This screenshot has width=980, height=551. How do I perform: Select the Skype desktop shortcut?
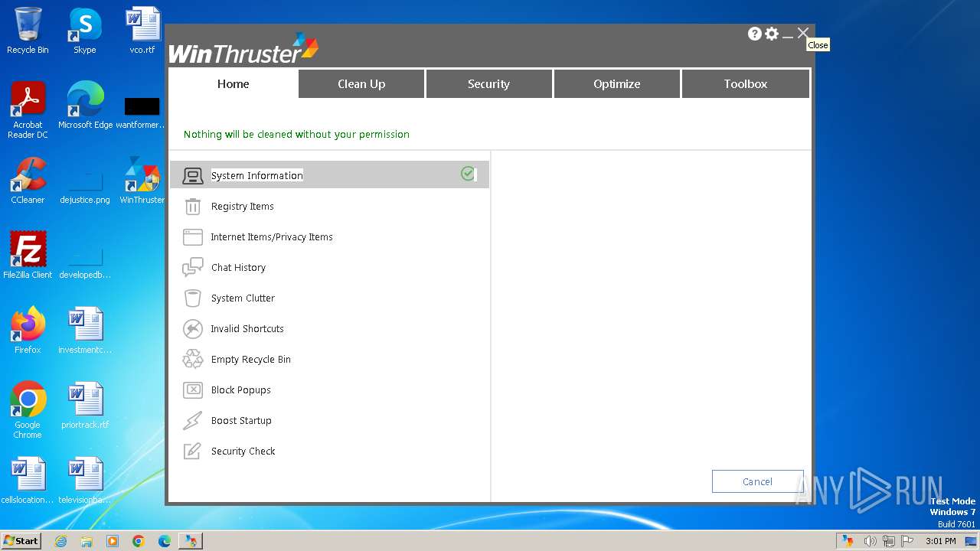(x=85, y=31)
